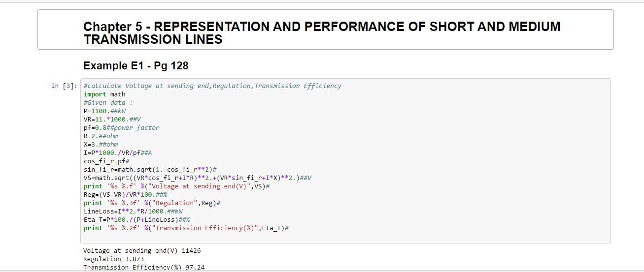The image size is (644, 272).
Task: Click the 'pf=0.8##power factor' line
Action: (121, 127)
